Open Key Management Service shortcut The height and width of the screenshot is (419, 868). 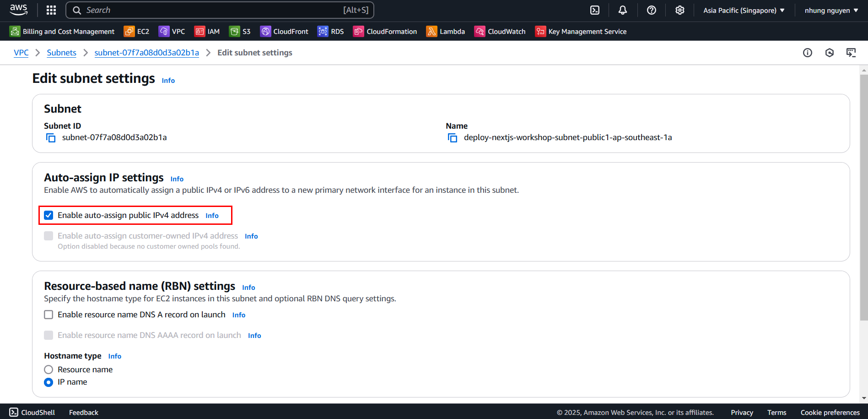pyautogui.click(x=581, y=31)
